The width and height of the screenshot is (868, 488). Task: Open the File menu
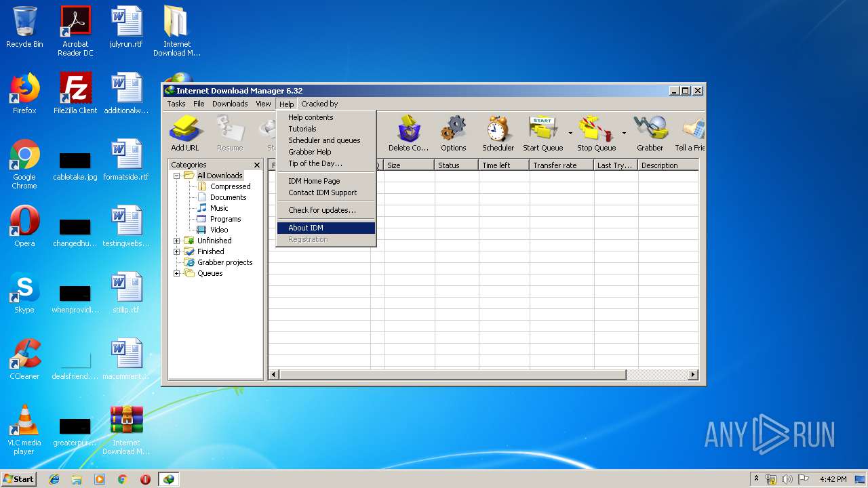pyautogui.click(x=199, y=104)
